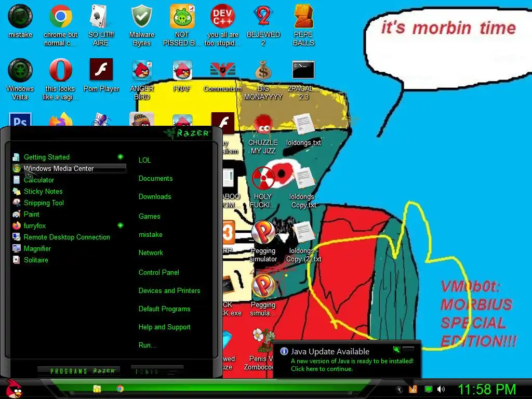This screenshot has height=399, width=532.
Task: Open Run... dialog from start menu
Action: point(147,345)
